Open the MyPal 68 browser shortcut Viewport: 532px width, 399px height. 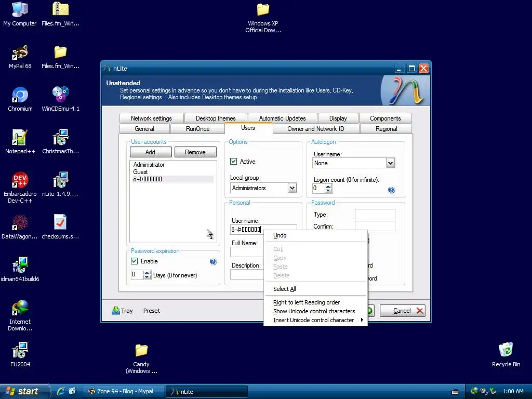coord(20,56)
